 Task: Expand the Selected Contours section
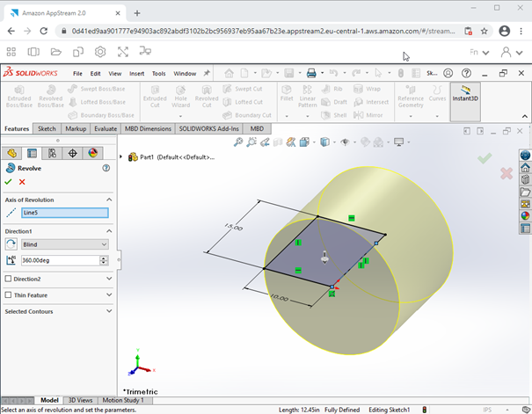click(109, 311)
